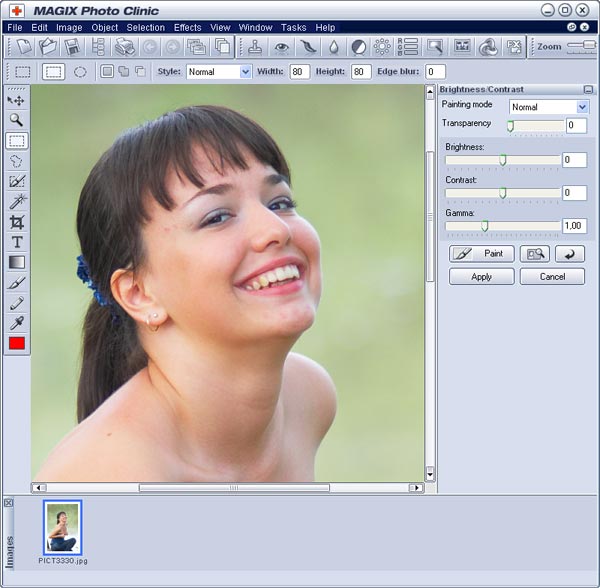This screenshot has height=588, width=600.
Task: Select the Magic Wand tool
Action: click(x=17, y=202)
